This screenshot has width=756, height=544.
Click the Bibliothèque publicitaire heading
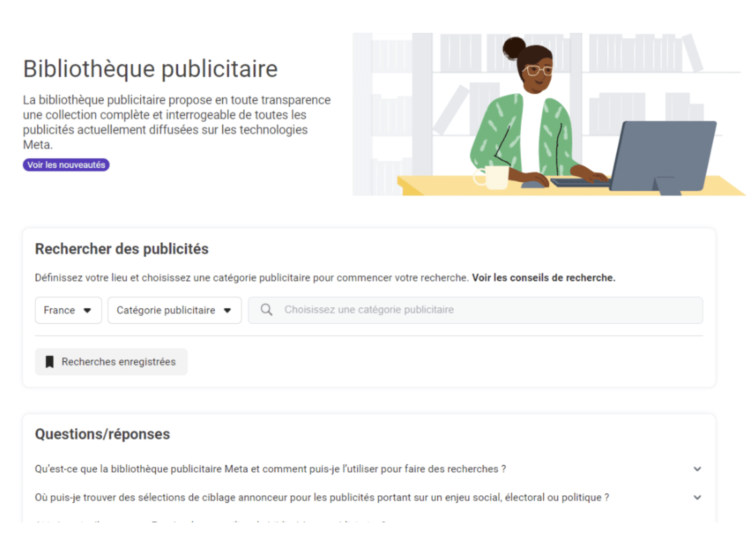[150, 69]
